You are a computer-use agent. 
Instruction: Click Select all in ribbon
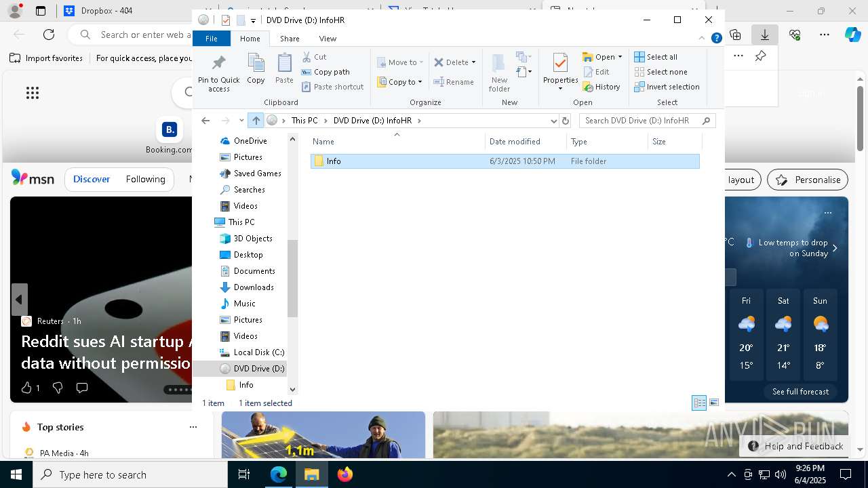(656, 57)
